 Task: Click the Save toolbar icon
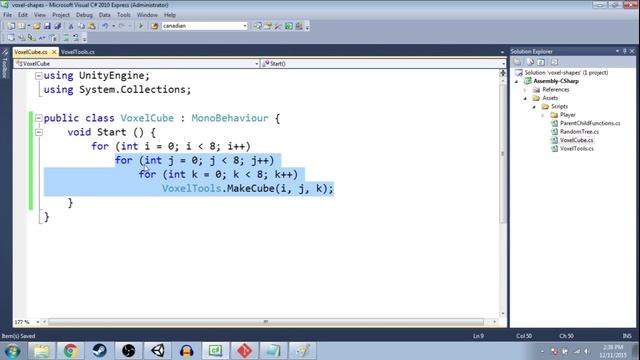point(47,26)
